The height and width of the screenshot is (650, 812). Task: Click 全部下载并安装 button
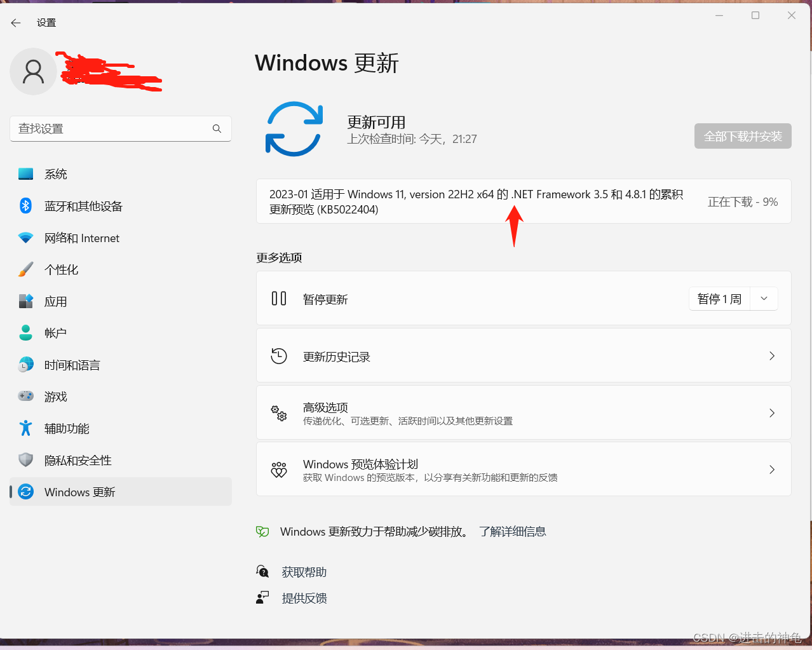(743, 136)
